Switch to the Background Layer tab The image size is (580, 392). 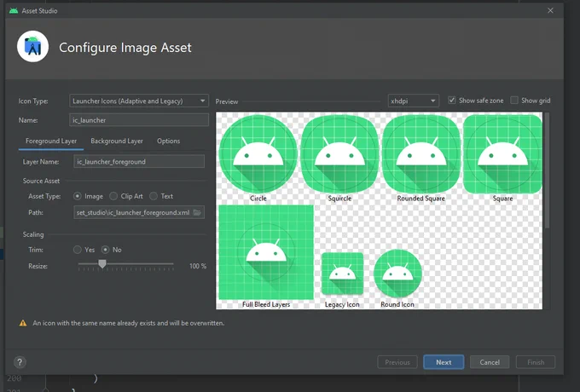click(x=117, y=141)
